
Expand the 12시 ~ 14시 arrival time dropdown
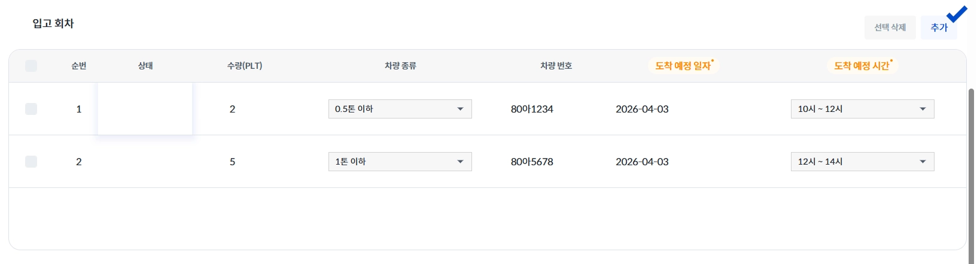click(x=862, y=162)
